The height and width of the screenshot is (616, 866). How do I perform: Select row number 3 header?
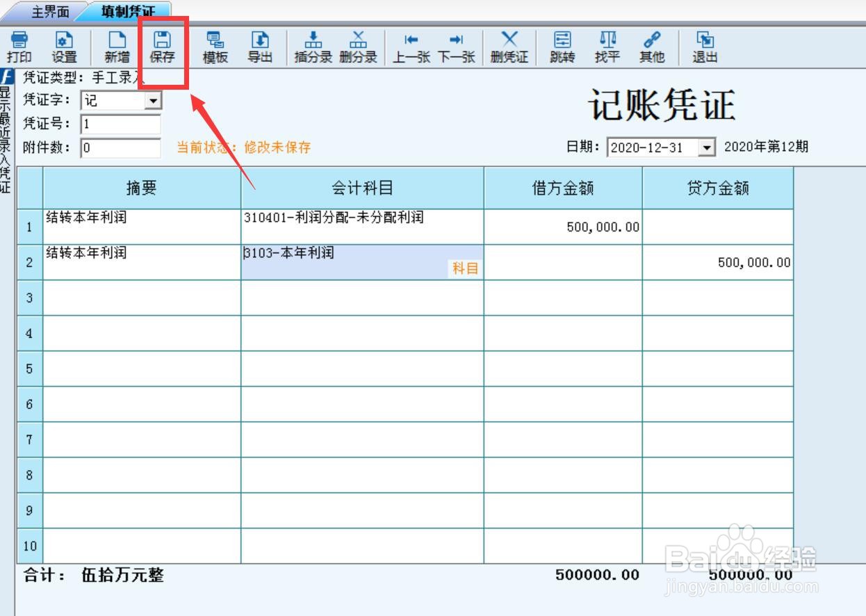30,298
